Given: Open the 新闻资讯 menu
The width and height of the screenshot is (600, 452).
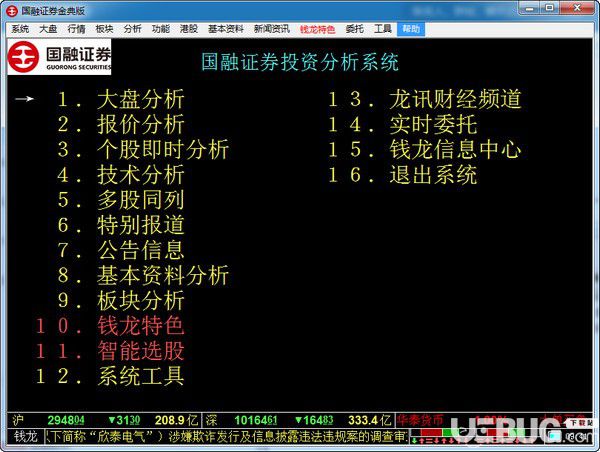Looking at the screenshot, I should point(272,29).
